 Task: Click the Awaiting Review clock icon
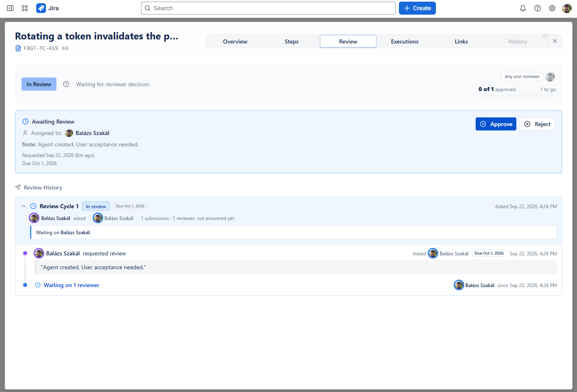coord(26,122)
